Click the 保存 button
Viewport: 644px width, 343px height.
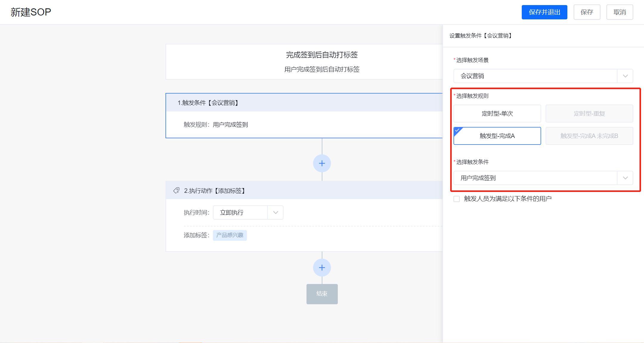[587, 12]
